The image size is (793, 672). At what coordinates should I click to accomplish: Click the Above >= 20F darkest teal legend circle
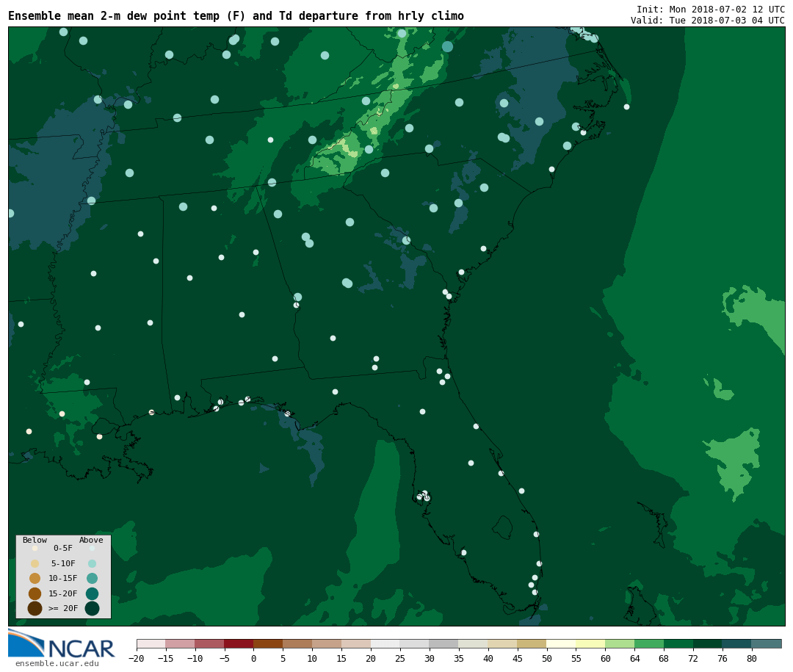click(x=92, y=608)
